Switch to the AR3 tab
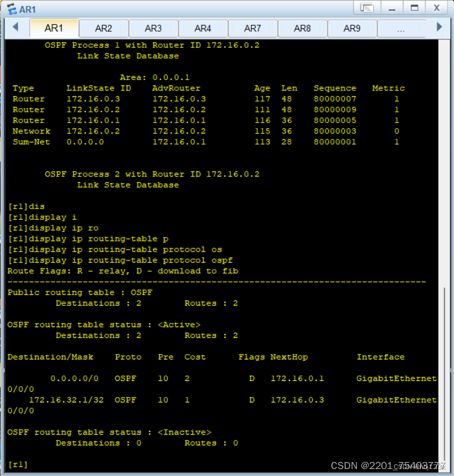 pyautogui.click(x=153, y=28)
